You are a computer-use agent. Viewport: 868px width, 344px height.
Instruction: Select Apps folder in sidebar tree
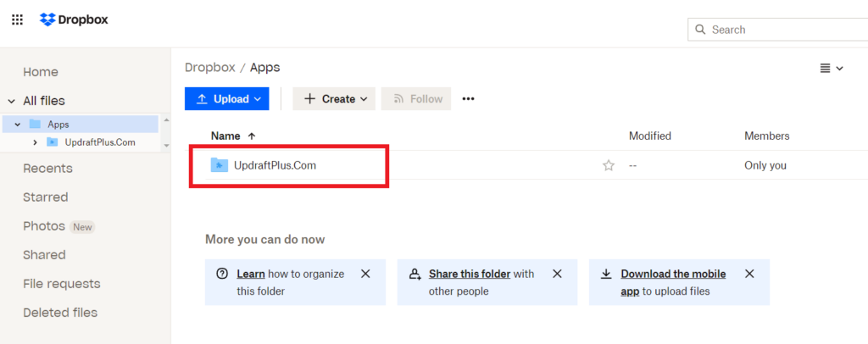(x=81, y=125)
